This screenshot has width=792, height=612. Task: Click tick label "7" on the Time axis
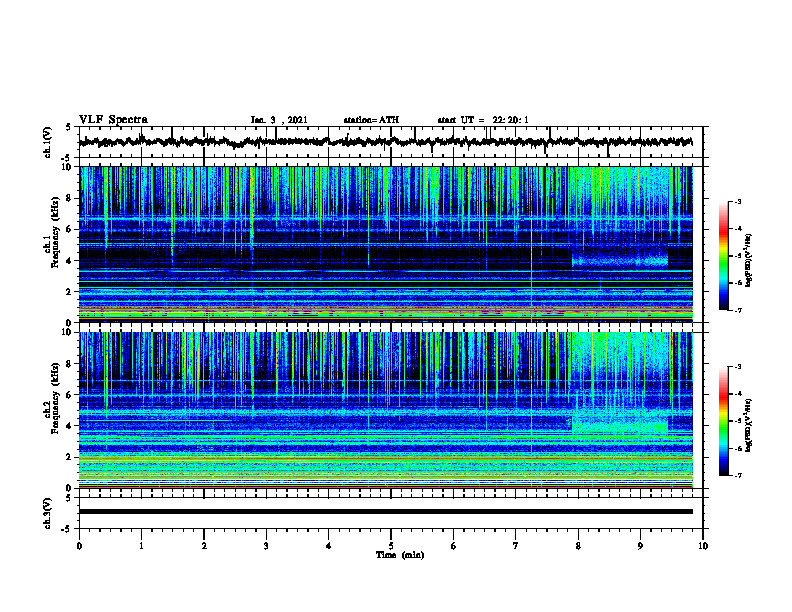516,546
